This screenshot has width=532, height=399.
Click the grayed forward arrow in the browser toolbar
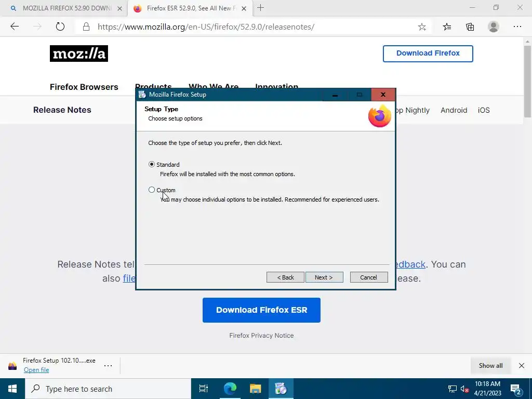[37, 26]
